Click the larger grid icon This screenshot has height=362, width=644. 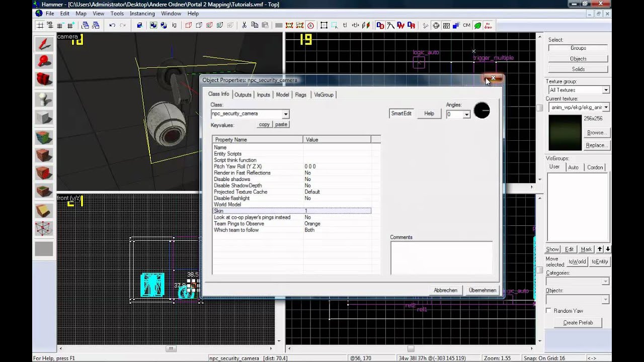(70, 25)
